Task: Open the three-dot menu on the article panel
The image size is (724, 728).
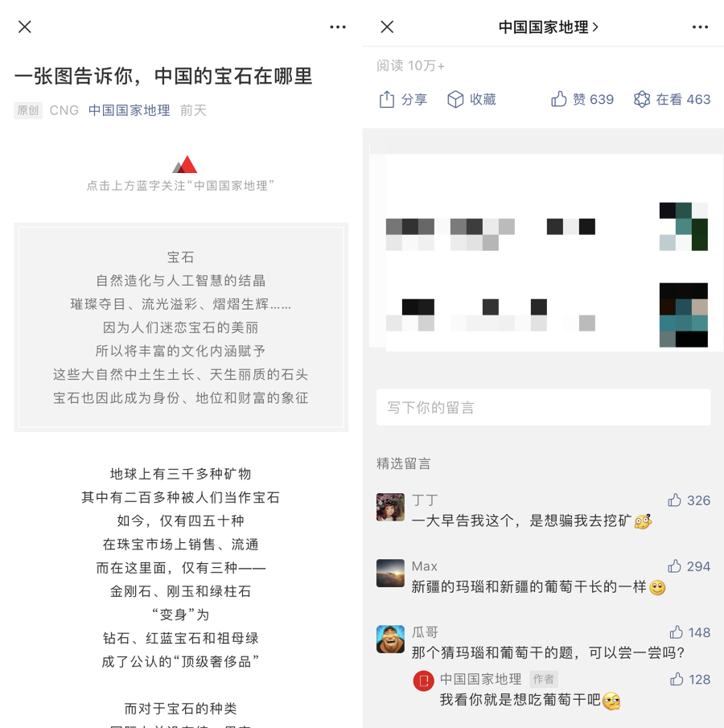Action: [338, 27]
